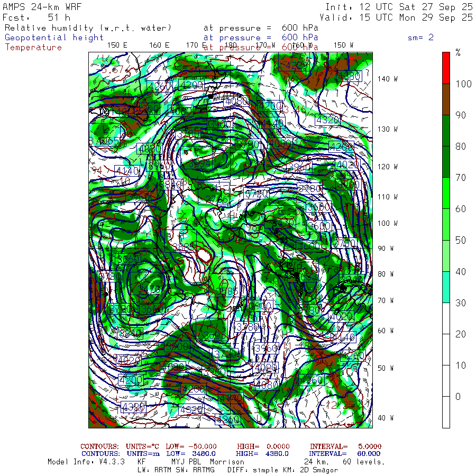Click the red 'Temperature' legend text
The image size is (476, 476).
coord(33,47)
